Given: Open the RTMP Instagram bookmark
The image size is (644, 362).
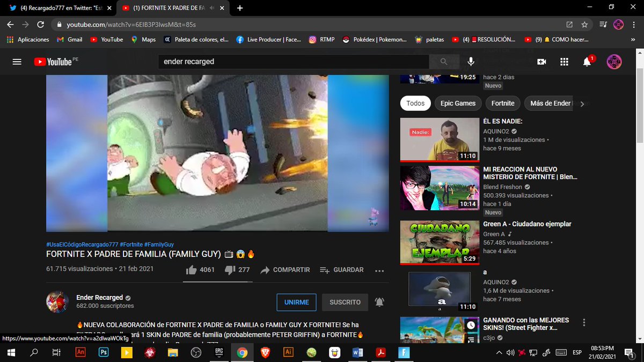Looking at the screenshot, I should pos(322,40).
